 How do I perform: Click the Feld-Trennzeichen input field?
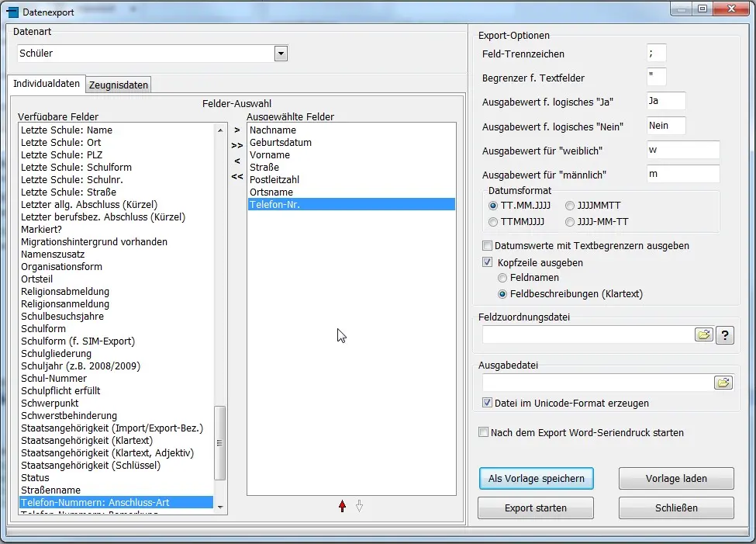(x=656, y=54)
